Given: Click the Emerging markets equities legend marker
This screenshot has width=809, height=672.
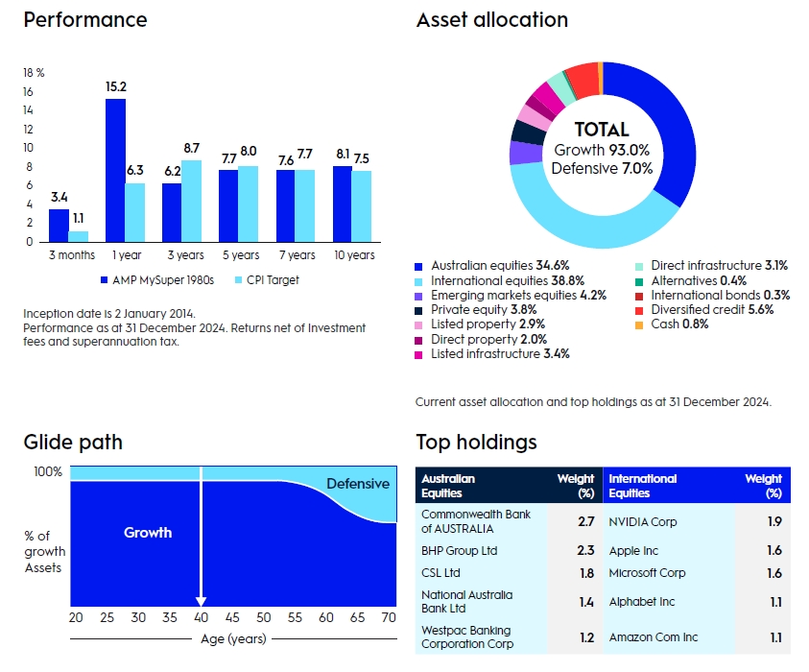Looking at the screenshot, I should [x=419, y=296].
